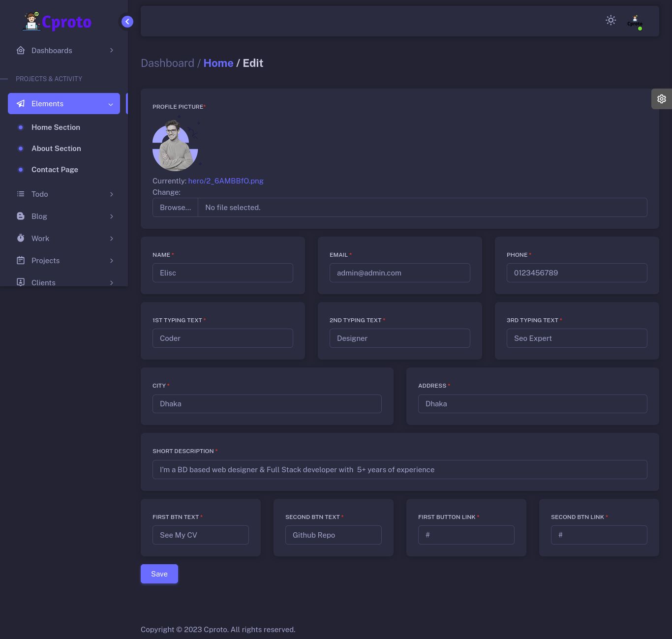Image resolution: width=672 pixels, height=639 pixels.
Task: Focus the Email input field
Action: [400, 273]
